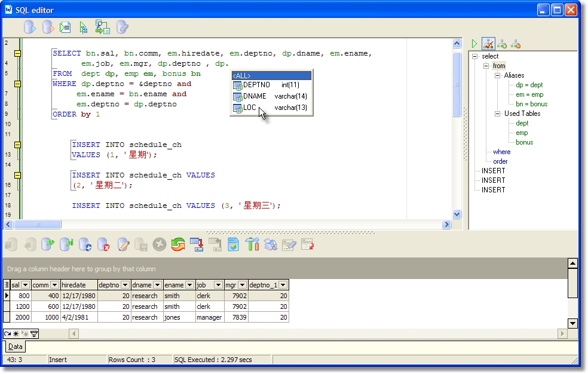Collapse the Used Tables tree node

tap(498, 114)
